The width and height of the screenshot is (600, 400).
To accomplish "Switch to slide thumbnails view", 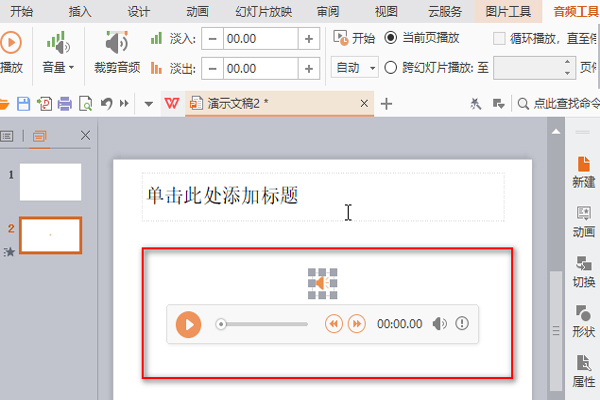I will coord(40,136).
